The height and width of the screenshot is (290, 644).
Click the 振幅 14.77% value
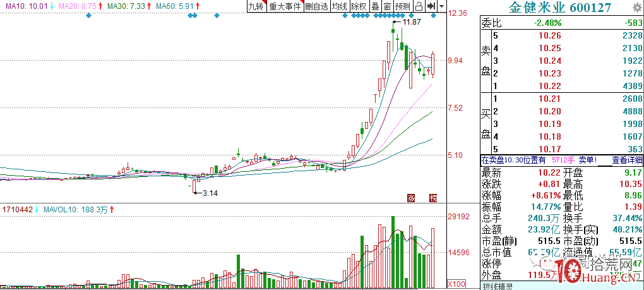coord(547,206)
